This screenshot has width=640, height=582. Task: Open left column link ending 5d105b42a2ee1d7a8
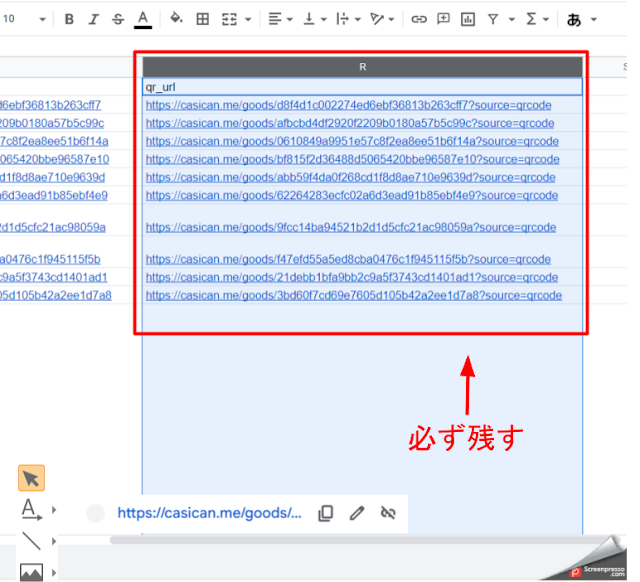coord(56,295)
